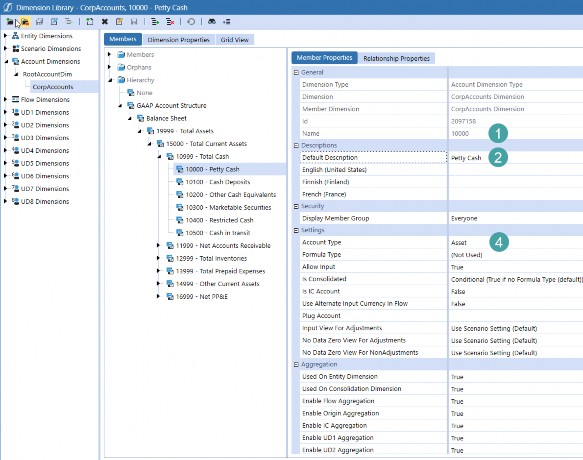Click the Default Description field value

(466, 158)
